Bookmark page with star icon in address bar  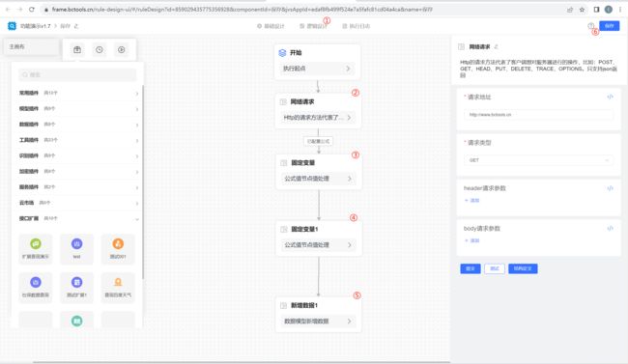tap(582, 10)
